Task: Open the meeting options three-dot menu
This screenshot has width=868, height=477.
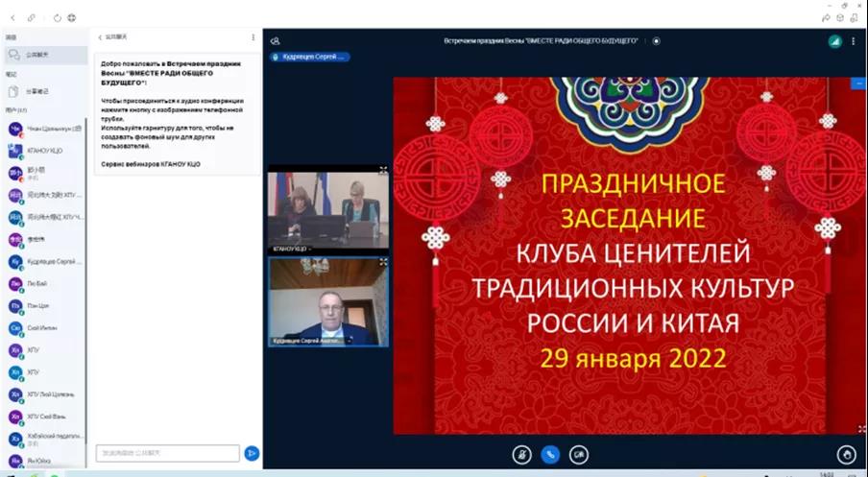Action: [x=854, y=41]
